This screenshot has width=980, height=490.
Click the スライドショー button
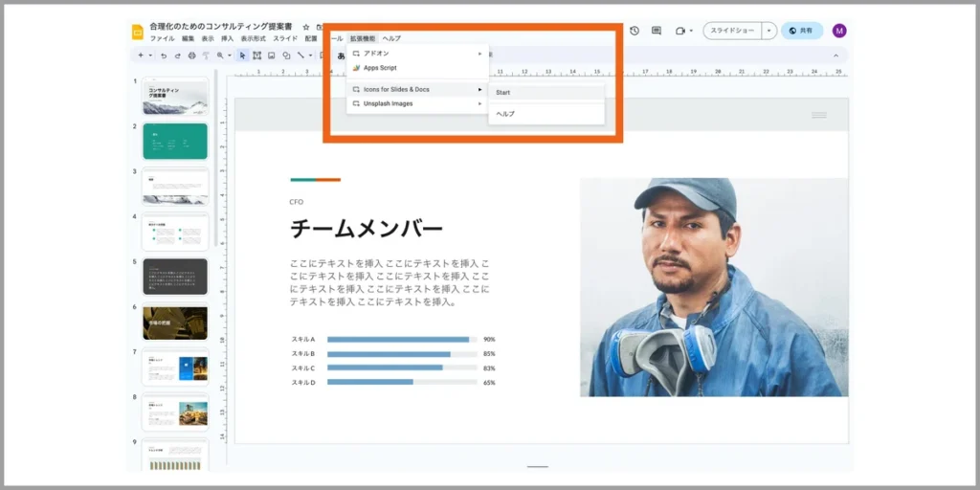[733, 30]
